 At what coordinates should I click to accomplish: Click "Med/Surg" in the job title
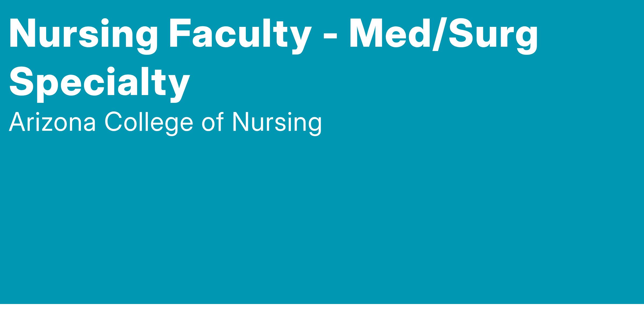tap(443, 34)
